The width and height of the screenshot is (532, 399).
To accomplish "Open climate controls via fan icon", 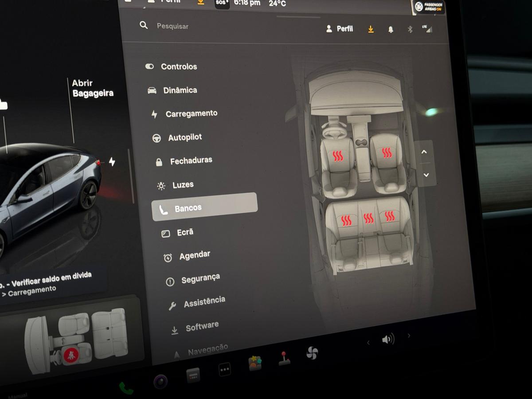I will [x=312, y=353].
